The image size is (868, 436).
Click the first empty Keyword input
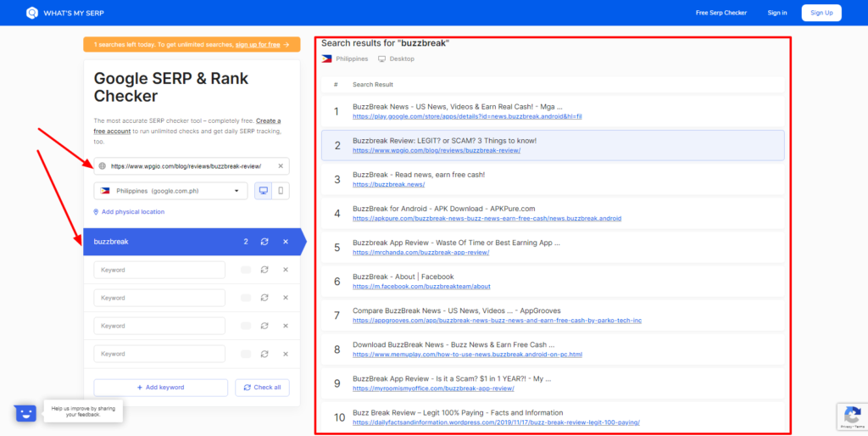(x=159, y=270)
